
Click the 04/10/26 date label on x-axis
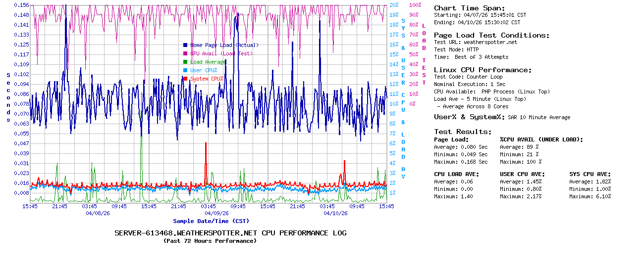click(x=335, y=214)
